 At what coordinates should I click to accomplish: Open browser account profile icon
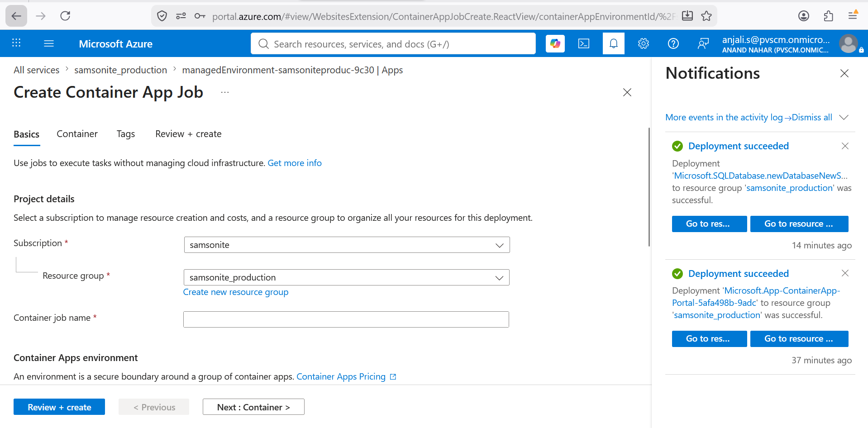(x=804, y=16)
